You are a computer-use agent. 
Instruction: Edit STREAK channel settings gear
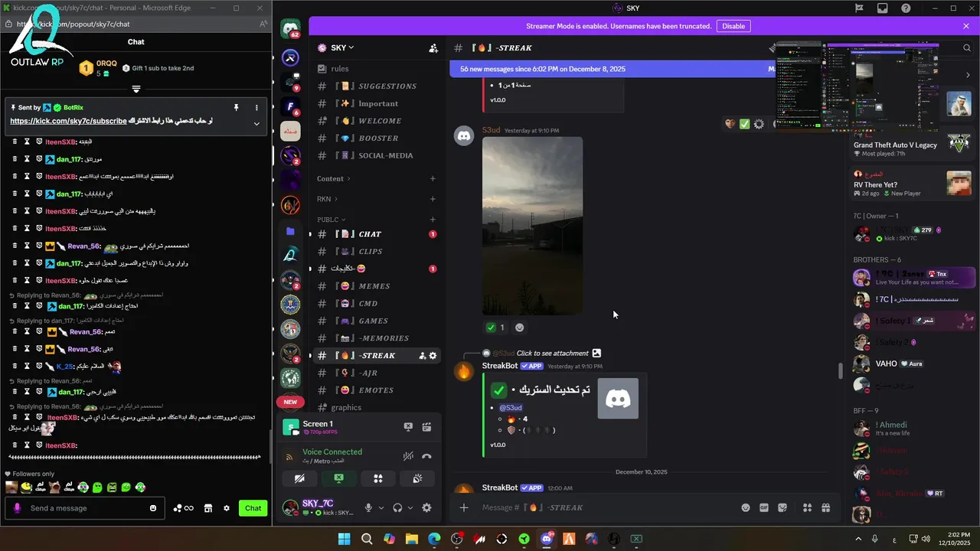pos(433,356)
